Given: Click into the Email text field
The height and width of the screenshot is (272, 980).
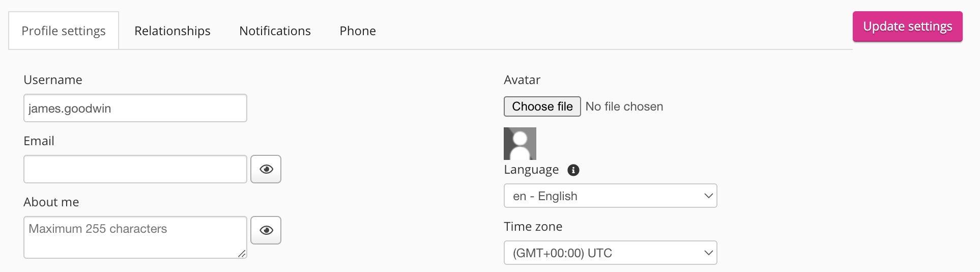Looking at the screenshot, I should pos(135,170).
